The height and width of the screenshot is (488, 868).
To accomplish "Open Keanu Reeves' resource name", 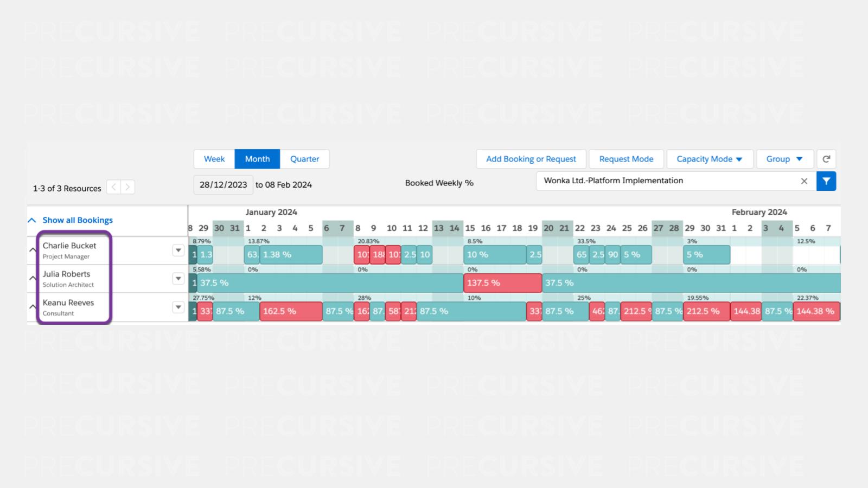I will tap(68, 303).
